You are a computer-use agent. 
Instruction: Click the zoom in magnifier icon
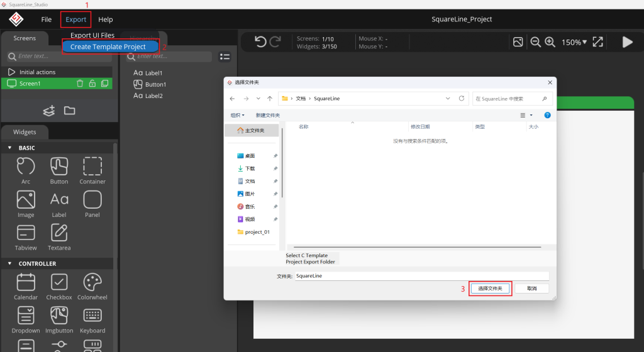click(x=550, y=42)
